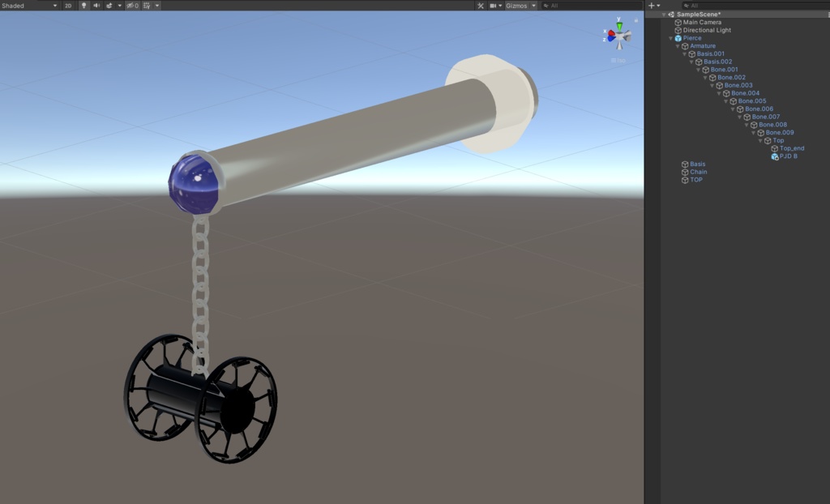Viewport: 830px width, 504px height.
Task: Click the Main Camera cube icon
Action: pos(678,22)
